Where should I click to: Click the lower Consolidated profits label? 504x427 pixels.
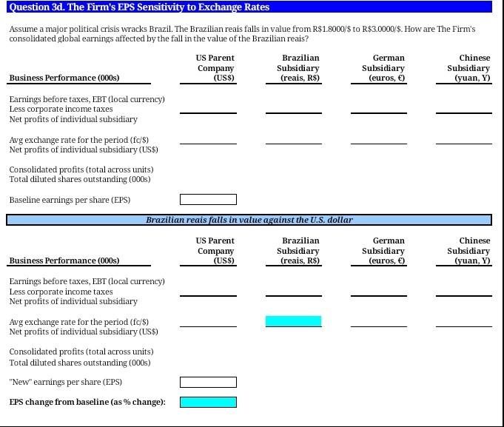81,352
